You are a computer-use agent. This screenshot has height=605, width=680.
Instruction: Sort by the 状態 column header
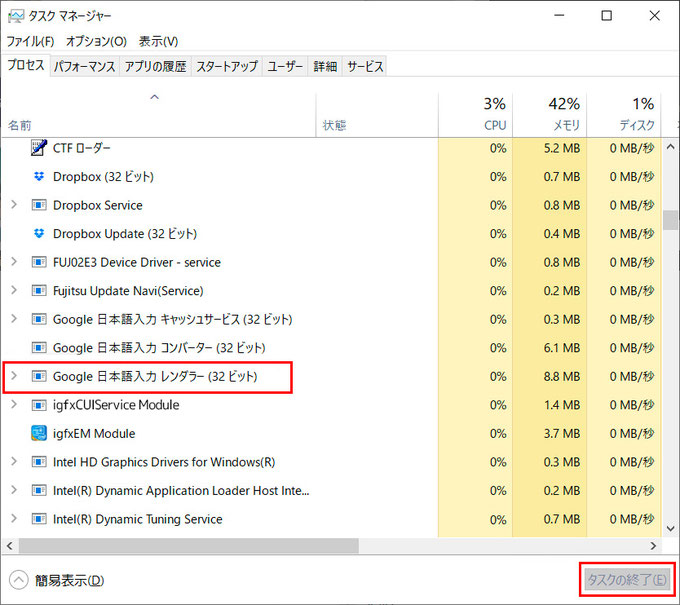tap(377, 114)
